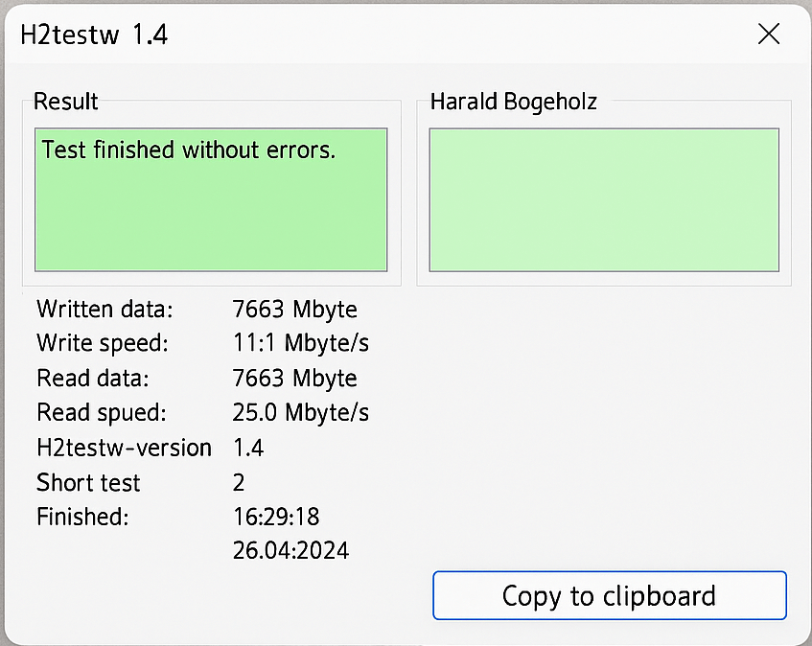Viewport: 812px width, 646px height.
Task: Select the write speed value 11:1 Mbyte/s
Action: point(301,343)
